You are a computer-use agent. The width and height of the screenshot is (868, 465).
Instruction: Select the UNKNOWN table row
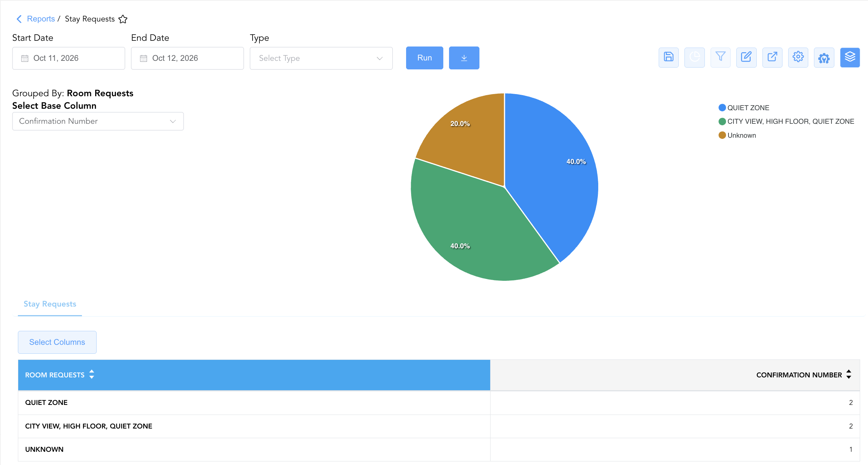pyautogui.click(x=439, y=450)
